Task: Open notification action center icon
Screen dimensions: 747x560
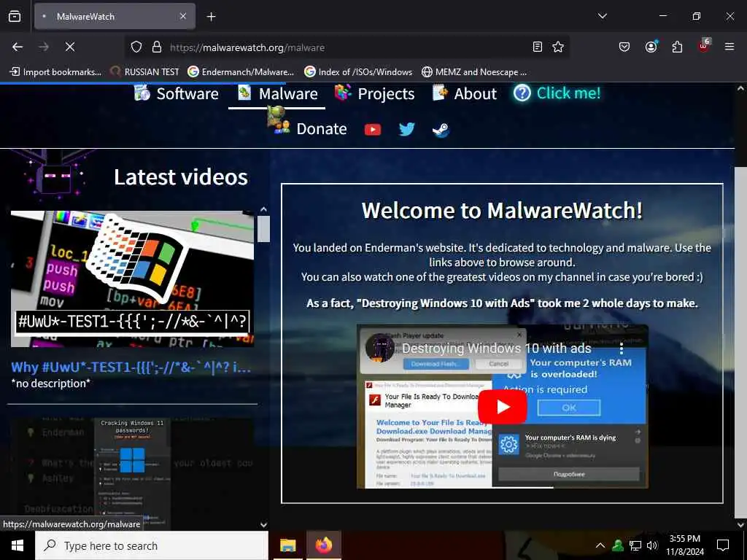Action: (x=723, y=545)
